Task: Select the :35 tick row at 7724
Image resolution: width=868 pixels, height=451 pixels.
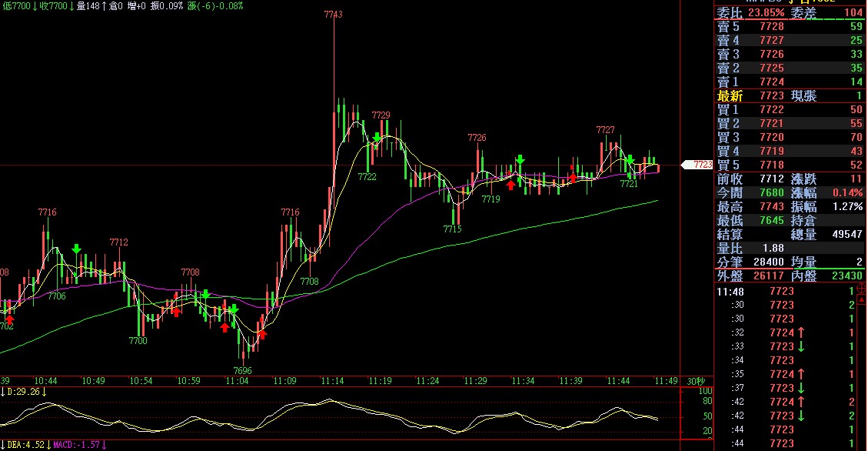Action: pos(786,375)
